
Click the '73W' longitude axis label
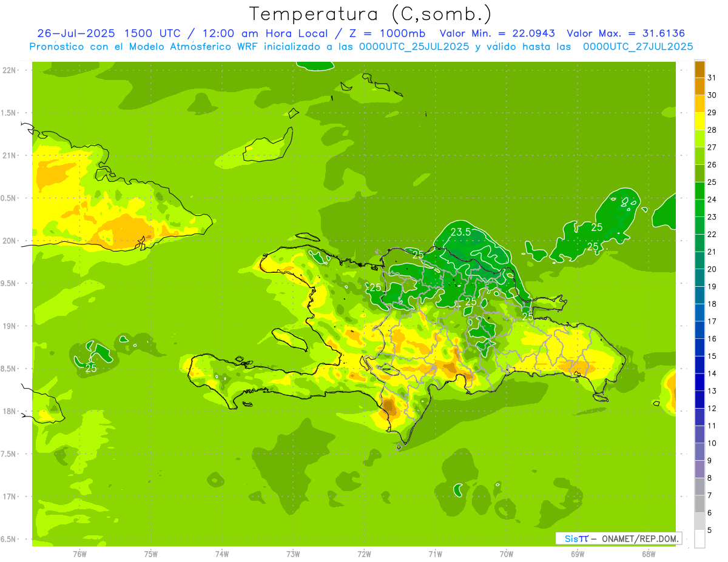click(x=293, y=554)
